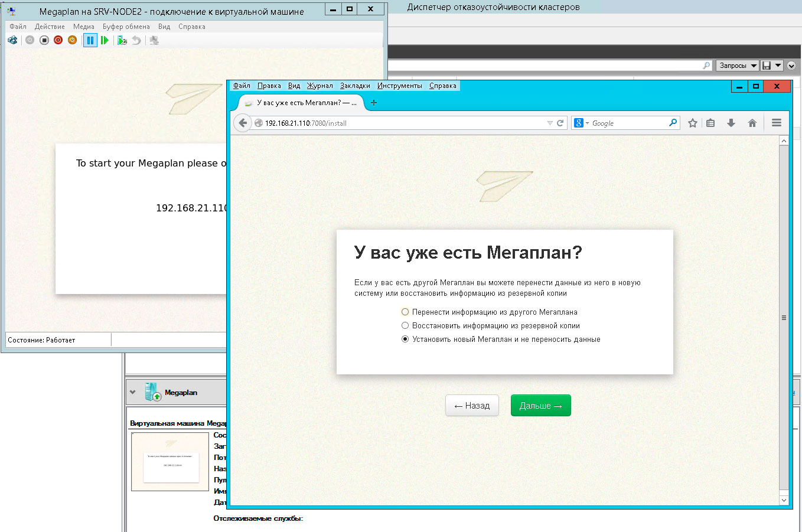The image size is (802, 532).
Task: Click the Megaplan VM preview thumbnail
Action: click(170, 462)
